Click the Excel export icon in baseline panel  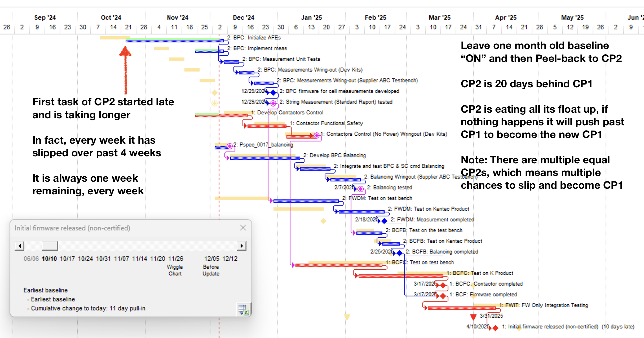pyautogui.click(x=243, y=309)
